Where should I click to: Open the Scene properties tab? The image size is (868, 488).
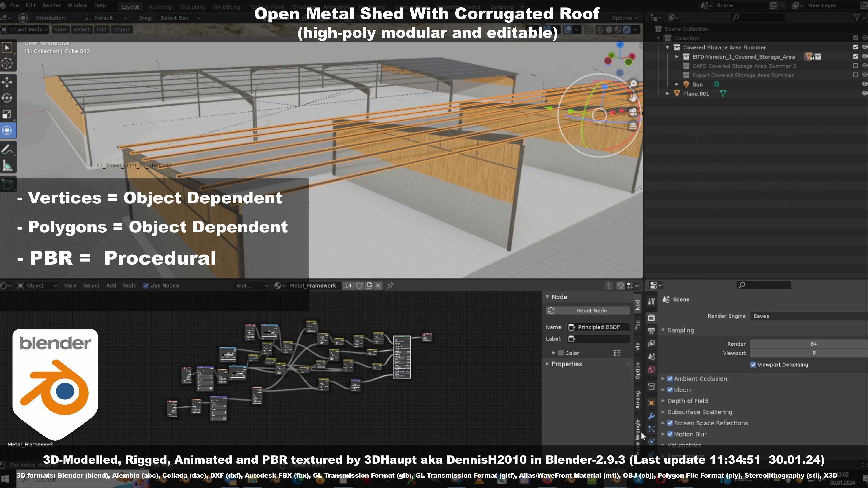[x=652, y=357]
